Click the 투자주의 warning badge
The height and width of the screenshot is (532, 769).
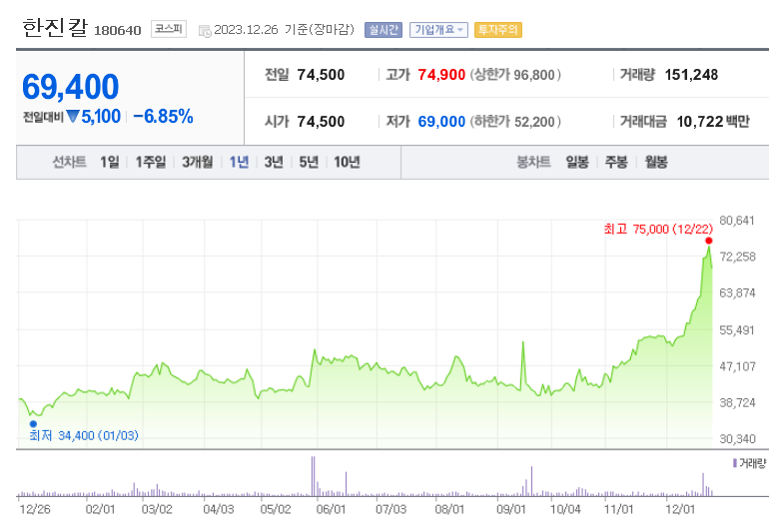[x=498, y=30]
